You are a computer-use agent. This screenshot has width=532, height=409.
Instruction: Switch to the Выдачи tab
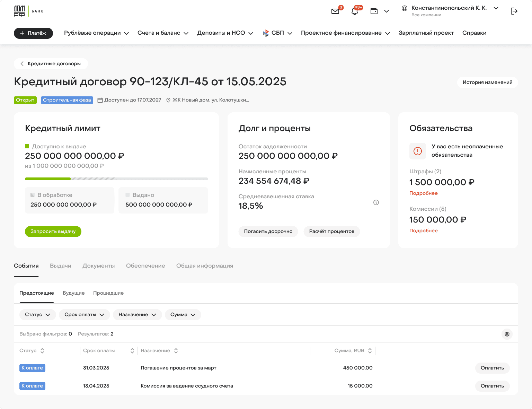click(61, 266)
